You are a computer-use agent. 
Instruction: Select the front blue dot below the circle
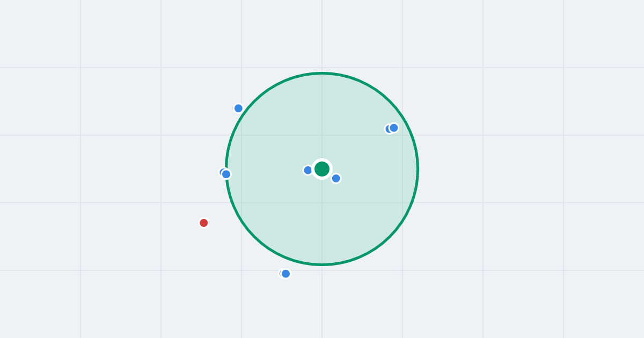tap(286, 274)
